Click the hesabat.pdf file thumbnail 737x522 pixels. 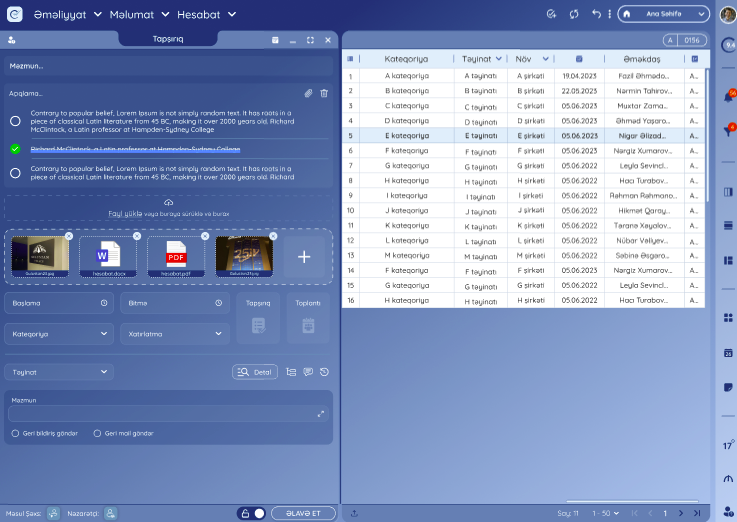point(175,256)
